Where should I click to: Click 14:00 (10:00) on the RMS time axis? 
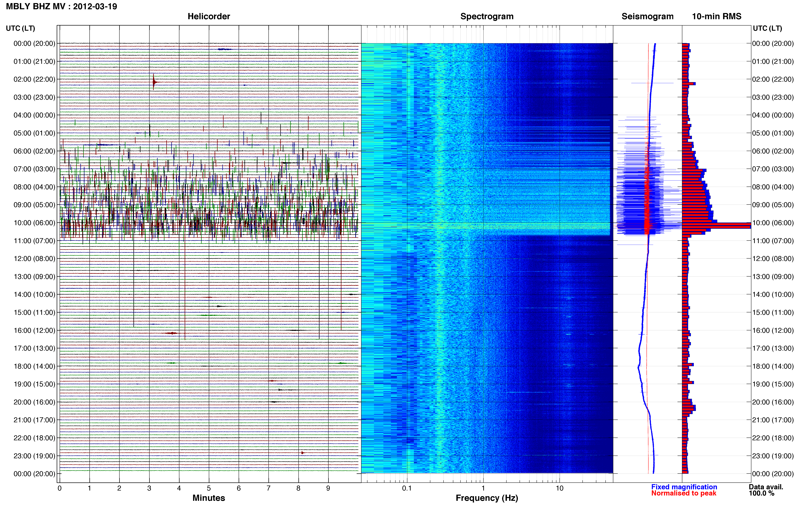coord(773,295)
